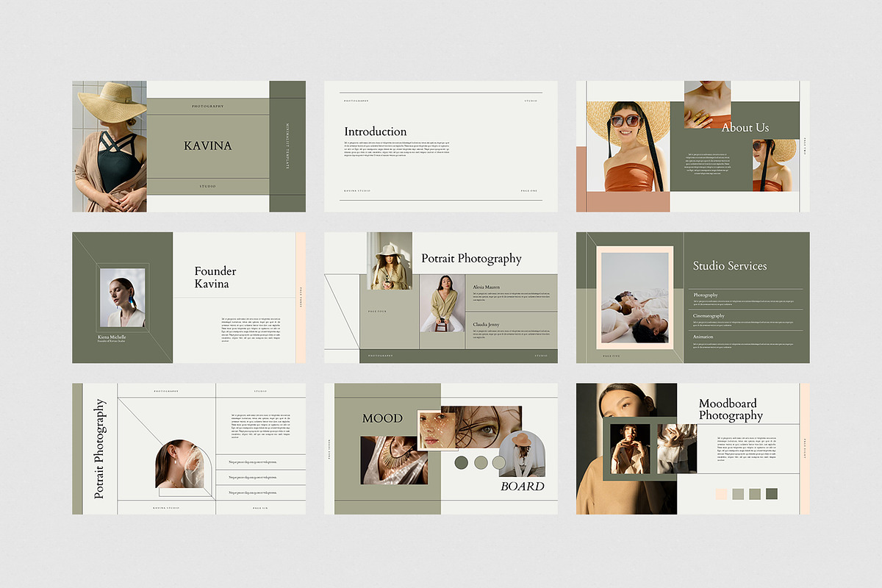The height and width of the screenshot is (588, 882).
Task: Click the horizontal Potrait Photography heading
Action: pos(471,259)
